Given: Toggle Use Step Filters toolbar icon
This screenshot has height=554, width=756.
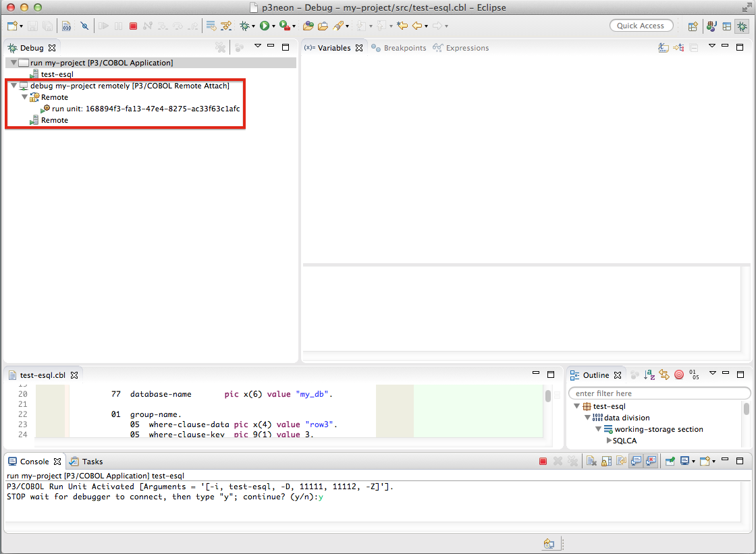Looking at the screenshot, I should point(226,26).
